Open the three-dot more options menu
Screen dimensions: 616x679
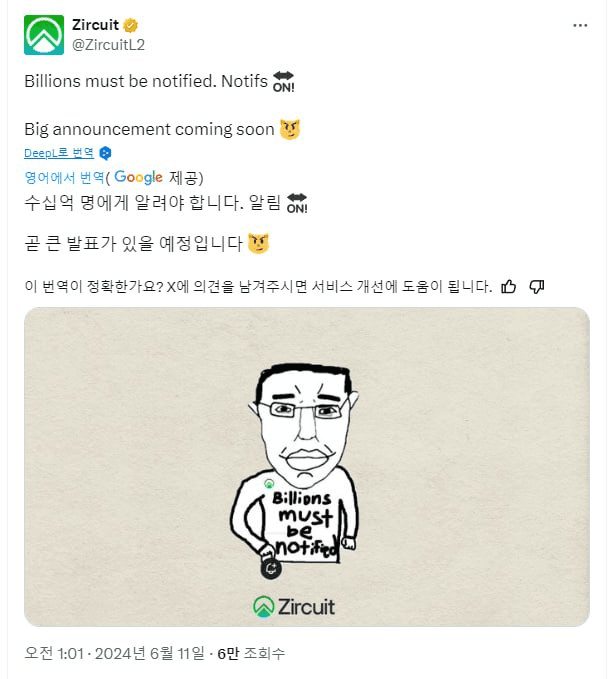tap(580, 26)
